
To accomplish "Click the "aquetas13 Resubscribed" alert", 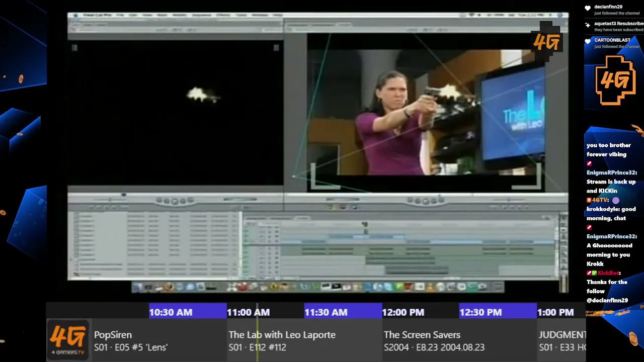I will [x=619, y=24].
